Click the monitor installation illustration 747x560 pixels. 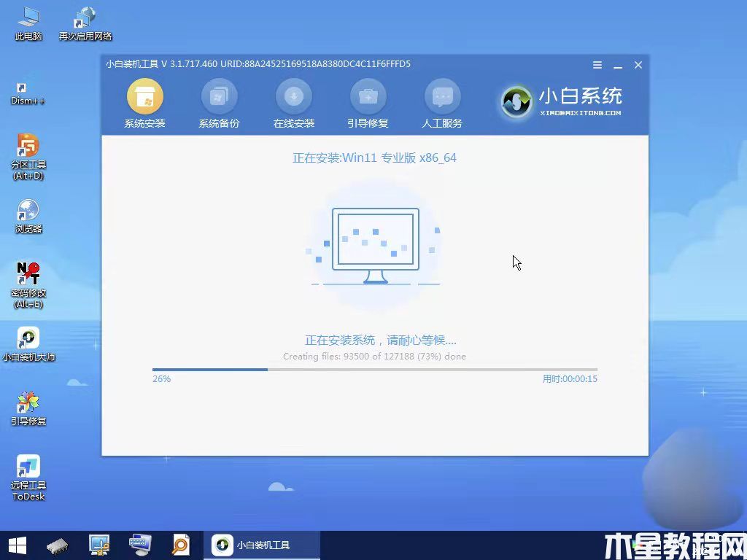[375, 246]
